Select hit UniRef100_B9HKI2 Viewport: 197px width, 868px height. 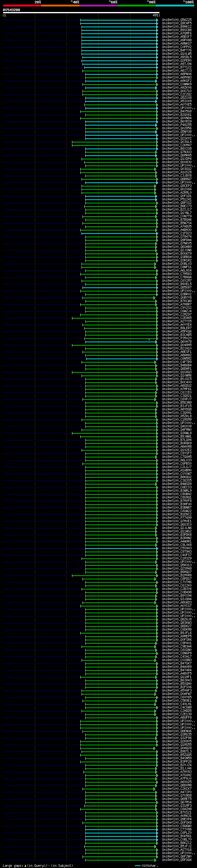click(x=177, y=26)
